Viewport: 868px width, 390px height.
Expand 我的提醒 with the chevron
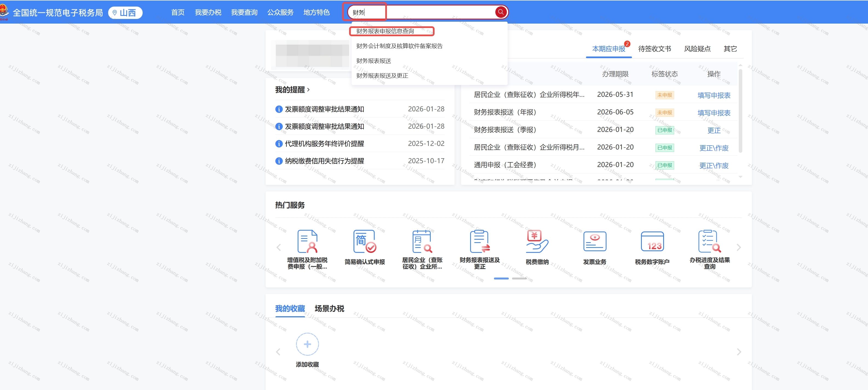tap(308, 90)
